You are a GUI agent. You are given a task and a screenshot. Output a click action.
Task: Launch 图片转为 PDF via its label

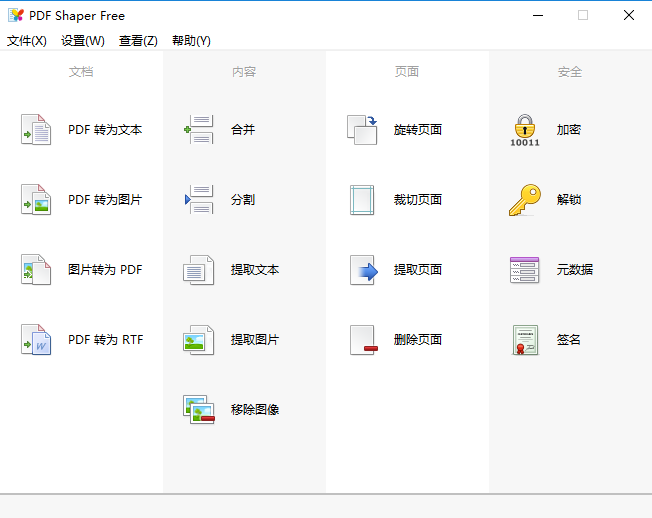click(105, 270)
